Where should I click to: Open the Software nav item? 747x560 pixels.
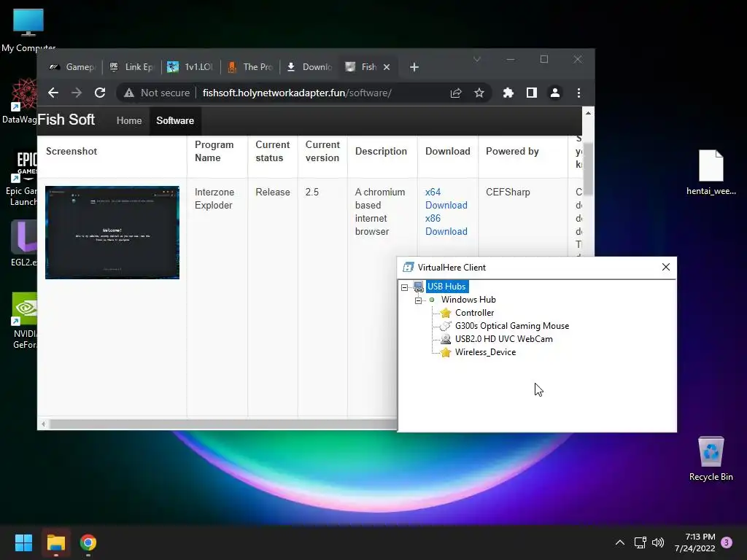coord(175,120)
